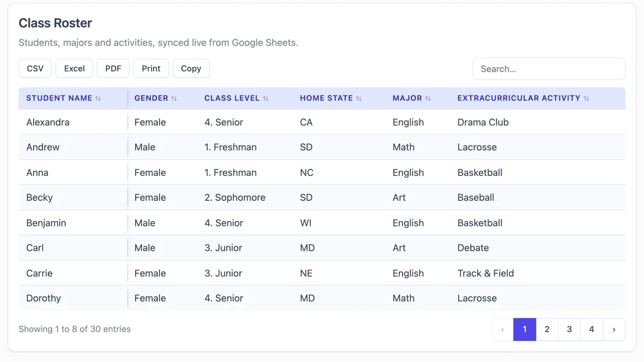Screen dimensions: 644x362
Task: Click Basketball in Benjamin's row
Action: (480, 223)
